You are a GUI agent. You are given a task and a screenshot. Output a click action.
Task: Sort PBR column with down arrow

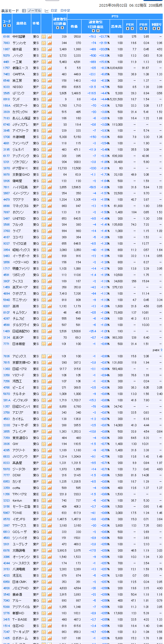pyautogui.click(x=146, y=29)
